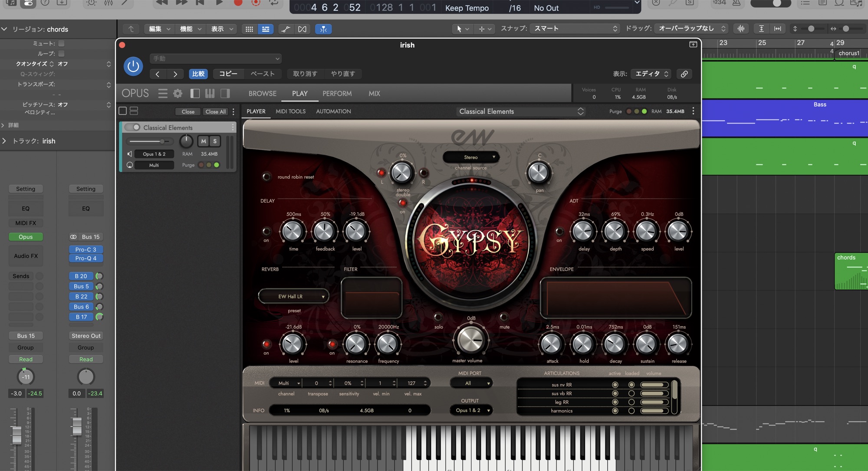This screenshot has height=471, width=868.
Task: Select stacked instrument view icon
Action: point(134,111)
